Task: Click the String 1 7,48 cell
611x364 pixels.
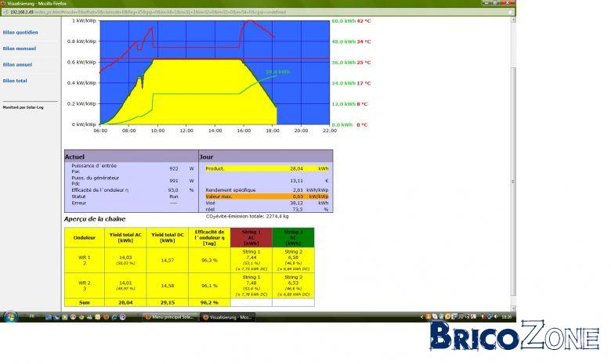Action: click(251, 286)
